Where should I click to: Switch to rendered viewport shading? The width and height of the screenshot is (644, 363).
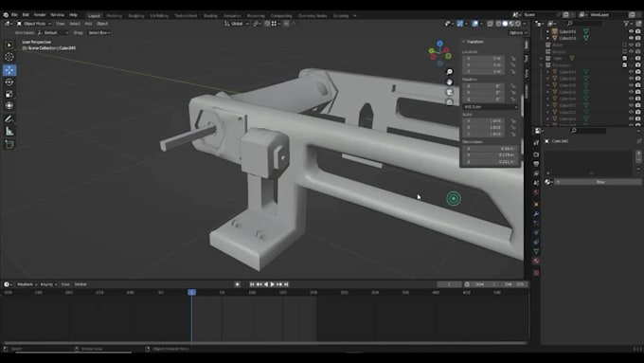click(518, 24)
